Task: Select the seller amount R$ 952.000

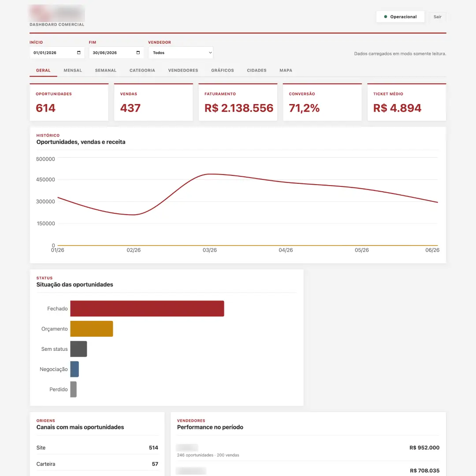Action: 424,447
